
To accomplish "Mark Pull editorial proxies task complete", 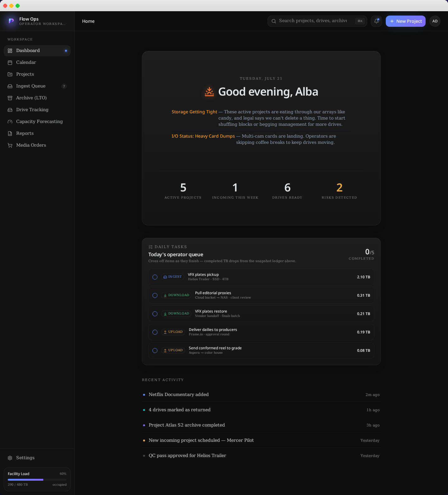I will click(155, 295).
